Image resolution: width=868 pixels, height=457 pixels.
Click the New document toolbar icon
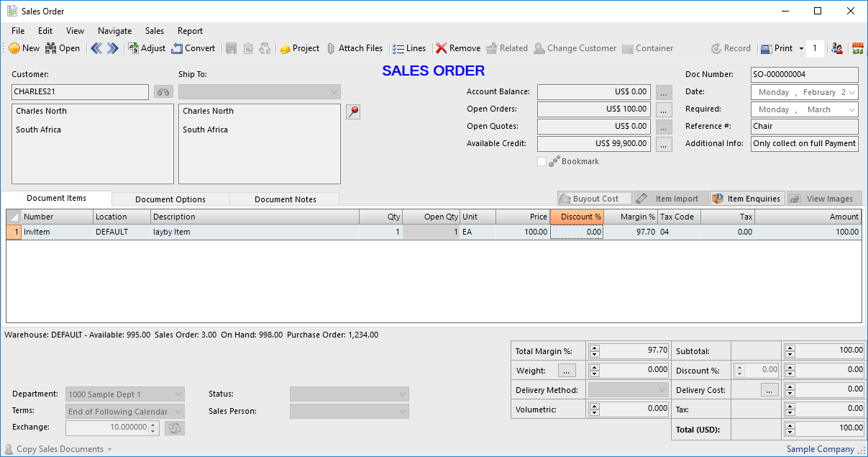[x=15, y=48]
